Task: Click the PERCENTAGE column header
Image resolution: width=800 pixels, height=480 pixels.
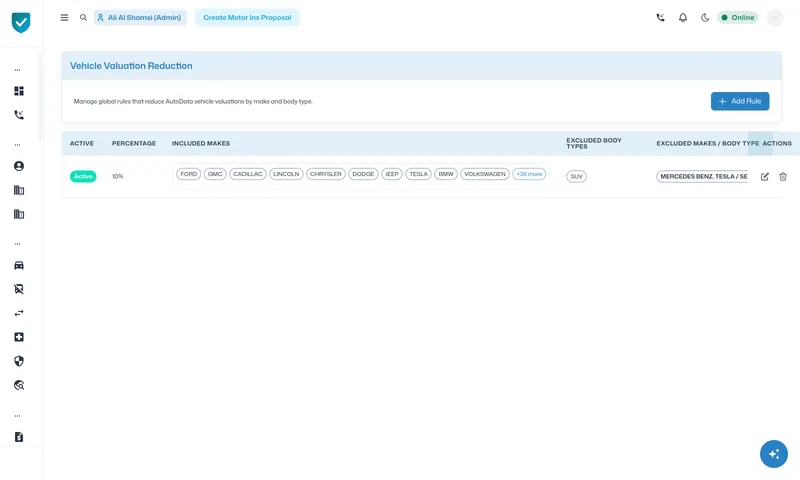Action: (x=134, y=143)
